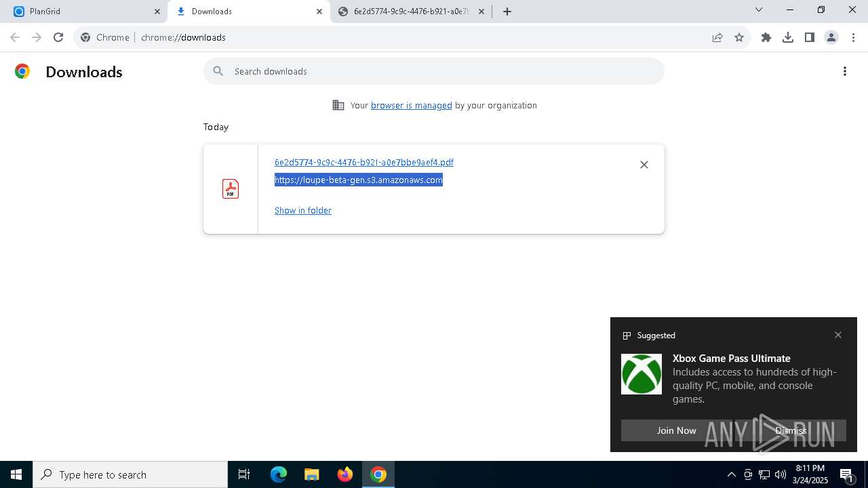Open the notification center icon
Viewport: 868px width, 488px height.
coord(846,474)
